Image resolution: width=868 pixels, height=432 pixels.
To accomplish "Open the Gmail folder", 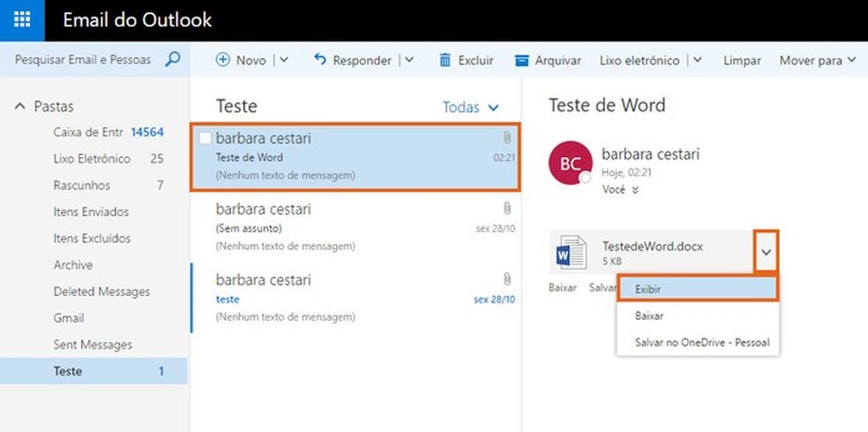I will tap(94, 318).
